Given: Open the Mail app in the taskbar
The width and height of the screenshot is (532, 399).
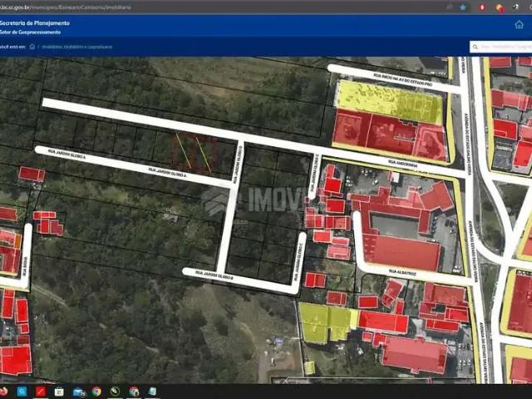Looking at the screenshot, I should click(x=79, y=392).
